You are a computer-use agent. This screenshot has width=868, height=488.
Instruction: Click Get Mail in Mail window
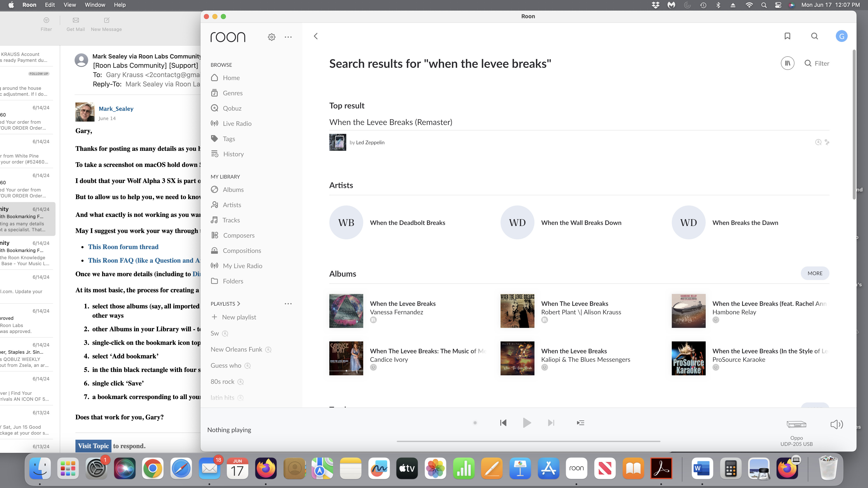pyautogui.click(x=75, y=24)
